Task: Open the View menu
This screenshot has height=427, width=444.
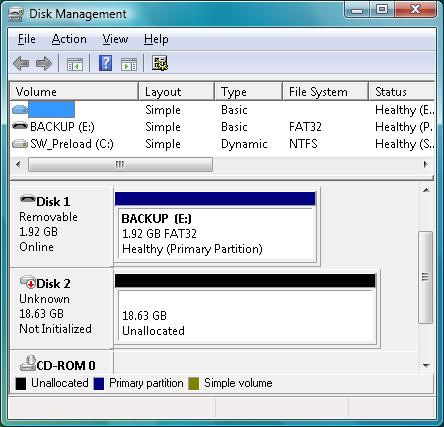Action: [x=115, y=39]
